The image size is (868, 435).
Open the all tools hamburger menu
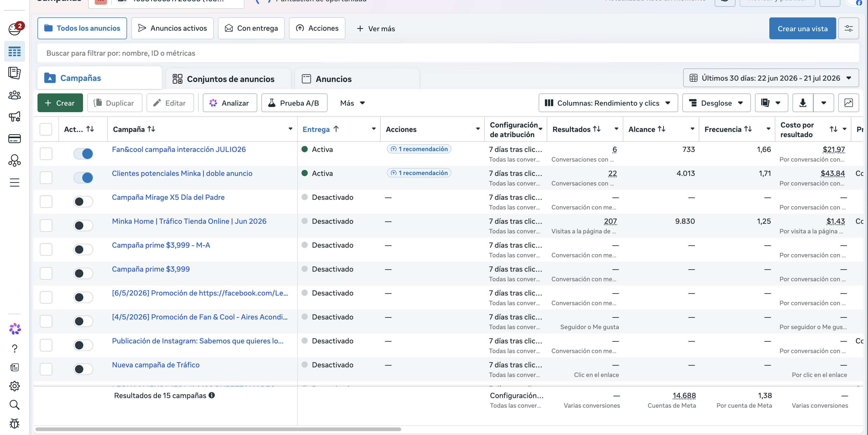[x=15, y=182]
